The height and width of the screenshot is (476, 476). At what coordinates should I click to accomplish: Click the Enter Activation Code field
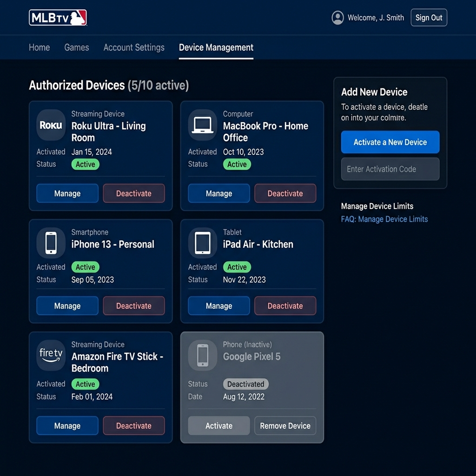[x=390, y=169]
